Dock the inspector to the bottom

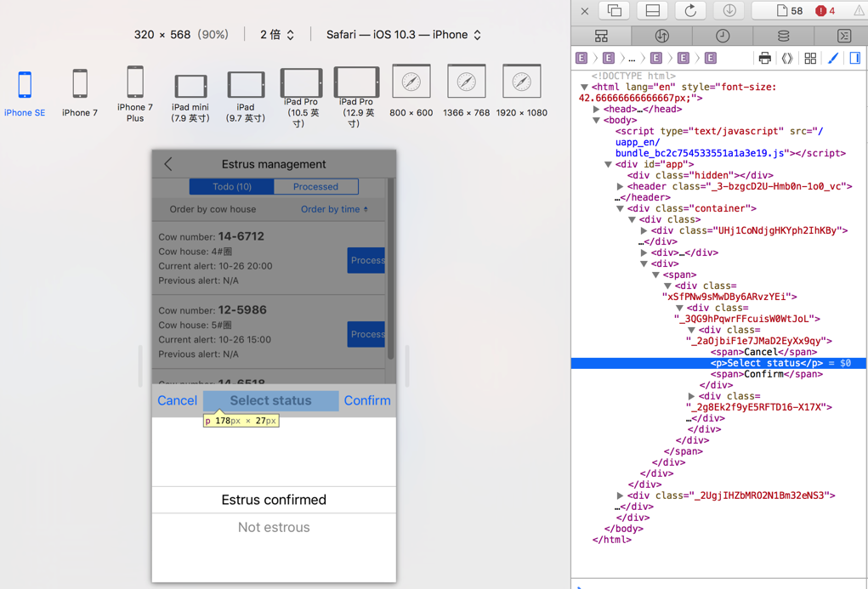pos(652,10)
